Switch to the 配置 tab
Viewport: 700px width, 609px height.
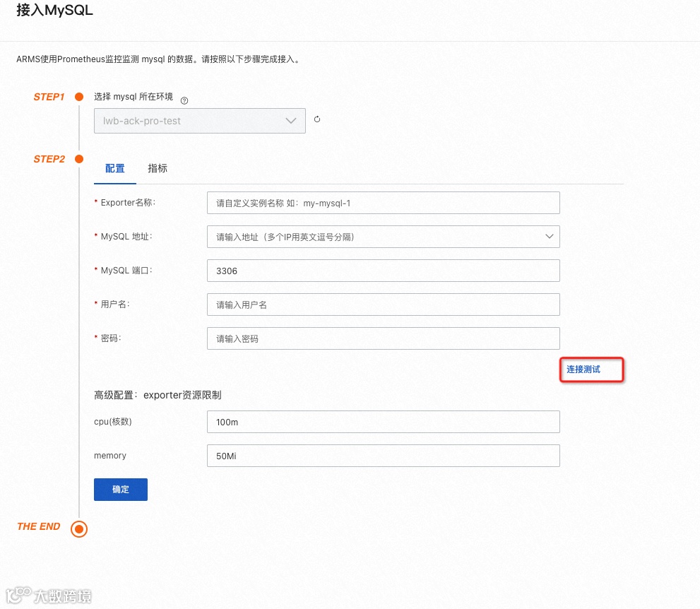click(x=114, y=168)
